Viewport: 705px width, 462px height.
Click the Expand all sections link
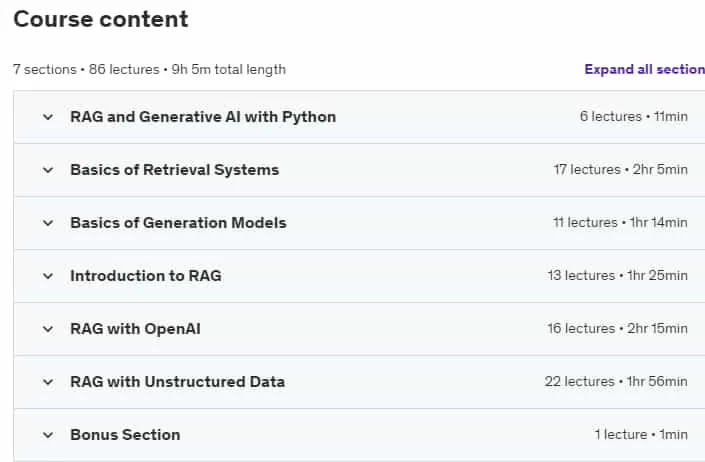(644, 69)
